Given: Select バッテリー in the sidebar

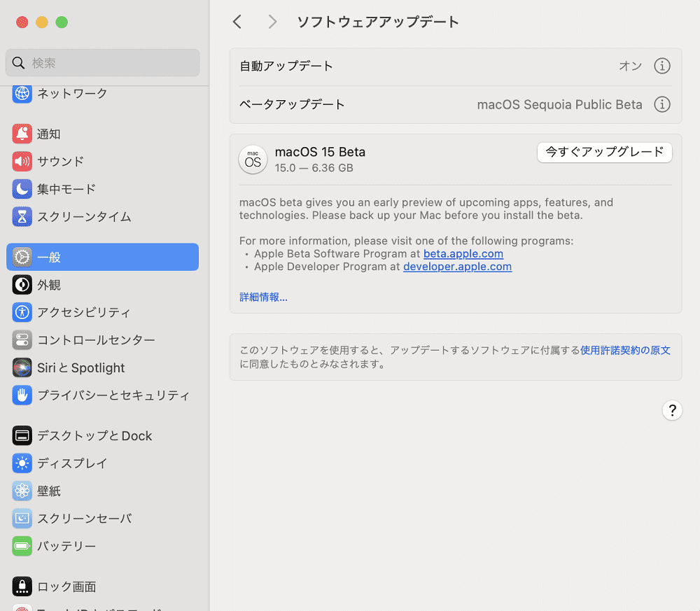Looking at the screenshot, I should click(103, 546).
